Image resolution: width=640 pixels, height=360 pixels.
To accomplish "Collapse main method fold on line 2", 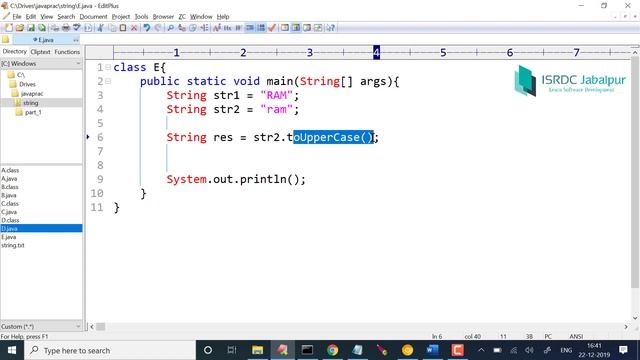I will click(108, 81).
